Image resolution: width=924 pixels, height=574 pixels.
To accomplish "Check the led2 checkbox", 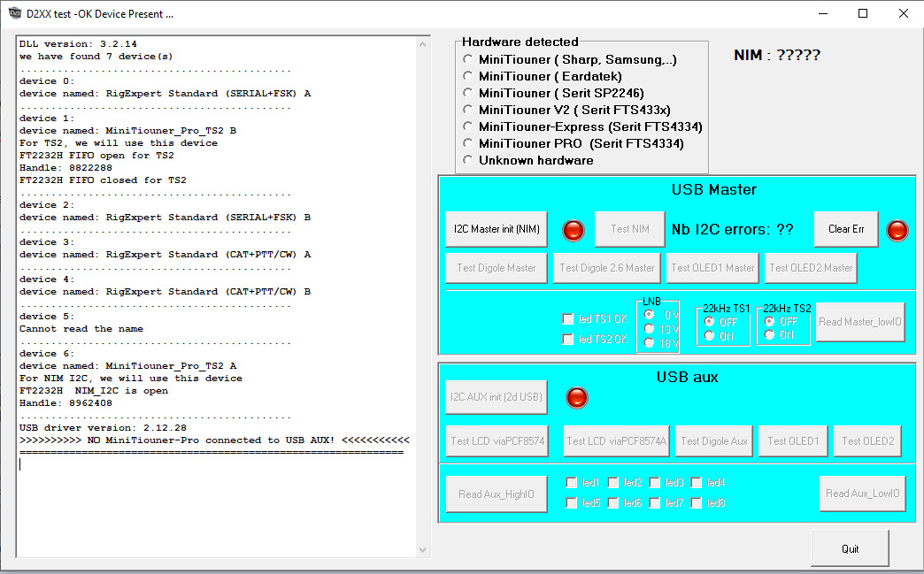I will point(612,483).
